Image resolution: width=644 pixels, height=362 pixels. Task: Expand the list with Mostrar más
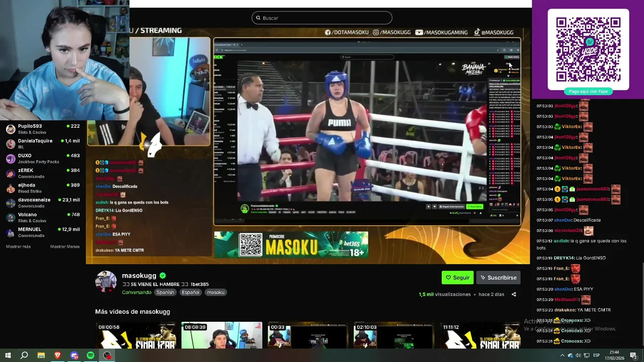coord(18,247)
